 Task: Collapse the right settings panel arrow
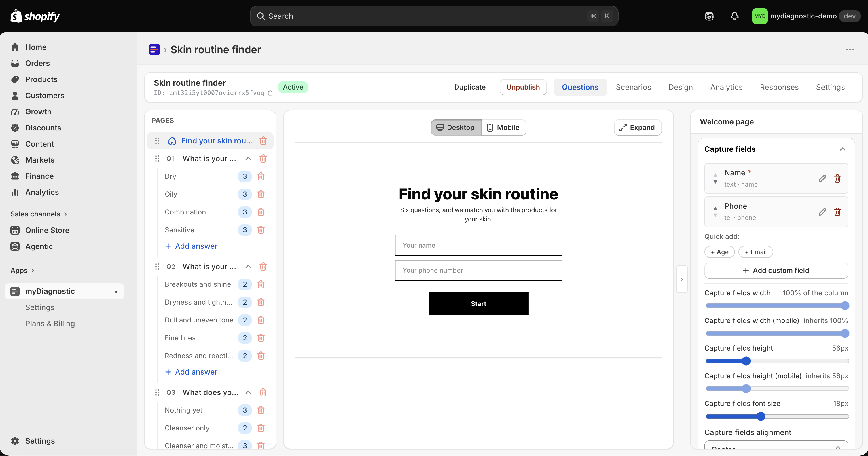pyautogui.click(x=682, y=279)
